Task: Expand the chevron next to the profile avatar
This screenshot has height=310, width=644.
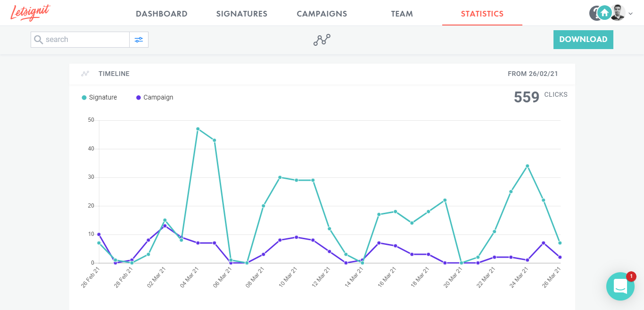Action: [x=630, y=14]
